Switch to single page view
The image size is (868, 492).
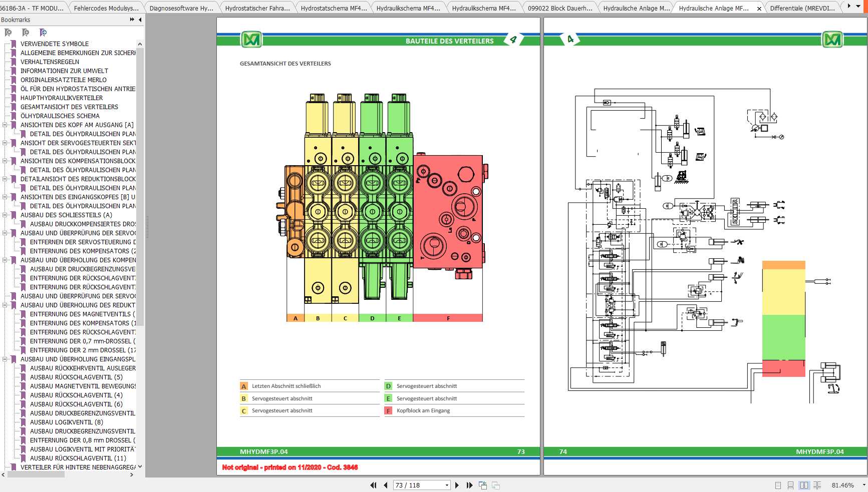[778, 485]
